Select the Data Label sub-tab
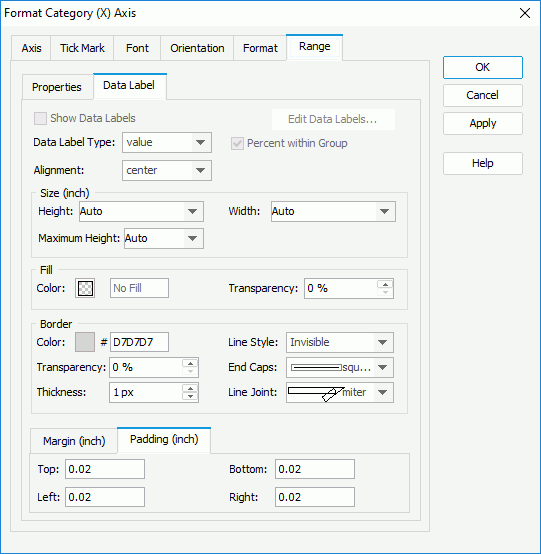541x554 pixels. tap(129, 86)
